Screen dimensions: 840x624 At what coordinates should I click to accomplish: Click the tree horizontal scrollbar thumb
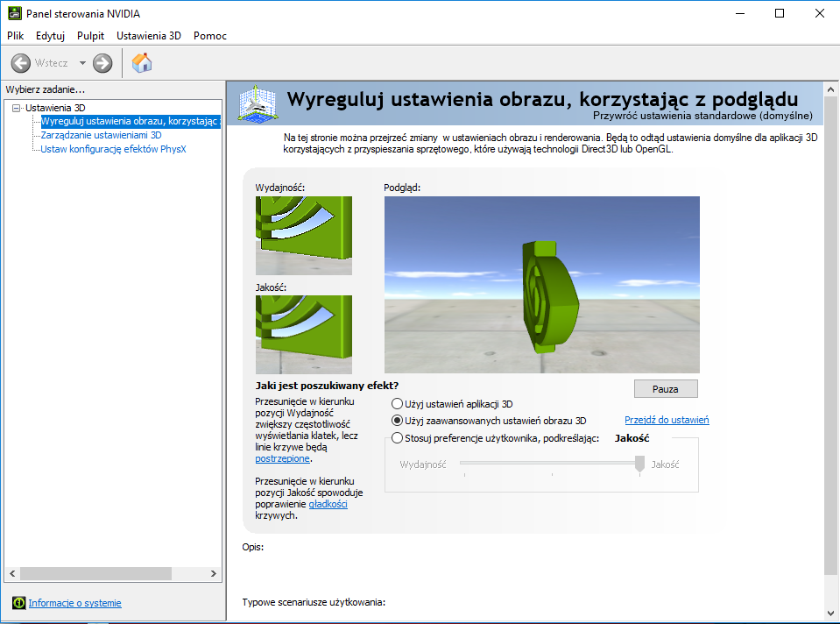pos(95,574)
